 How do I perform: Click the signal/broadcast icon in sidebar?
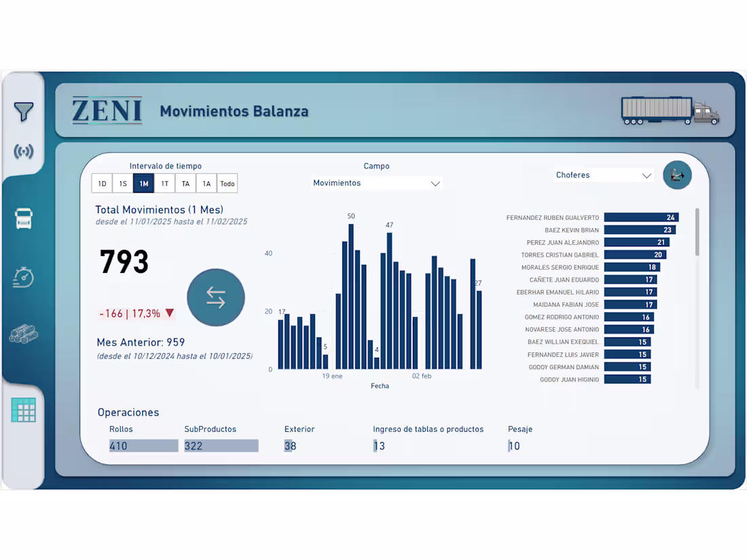pos(23,152)
